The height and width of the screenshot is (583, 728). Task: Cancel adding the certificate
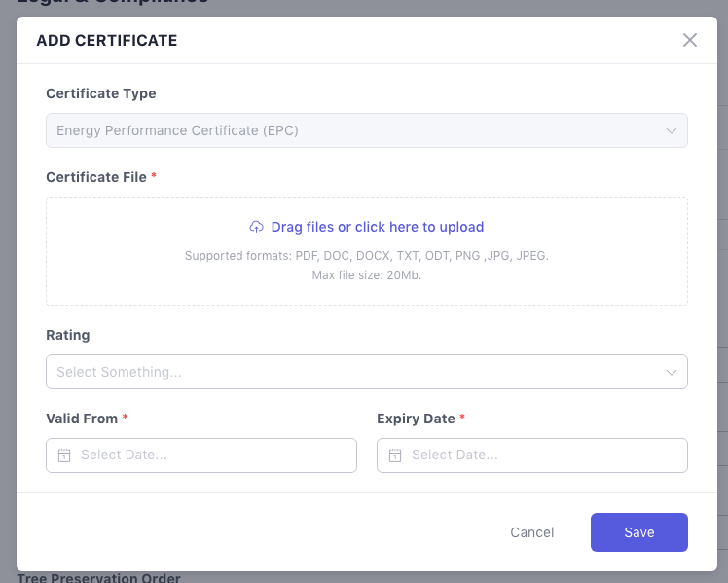(x=531, y=532)
